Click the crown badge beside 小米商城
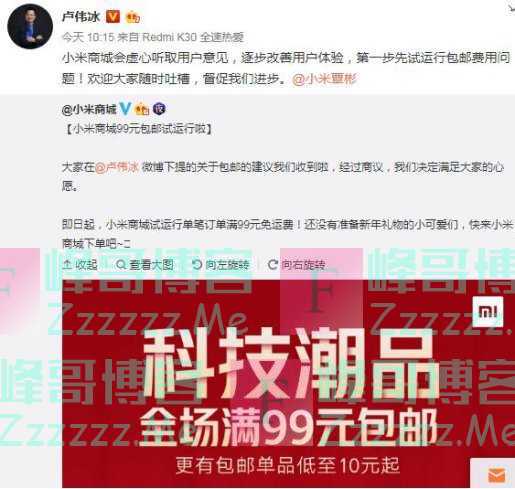This screenshot has height=489, width=515. tap(142, 109)
